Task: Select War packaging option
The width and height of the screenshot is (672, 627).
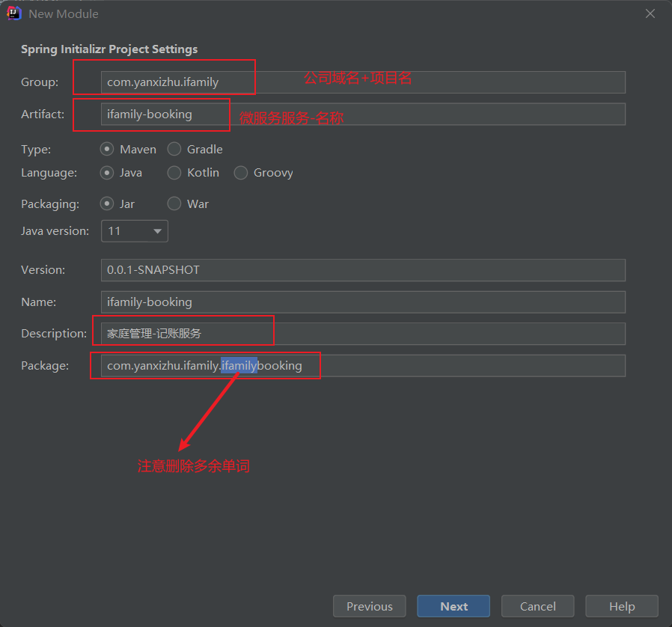Action: click(x=174, y=204)
